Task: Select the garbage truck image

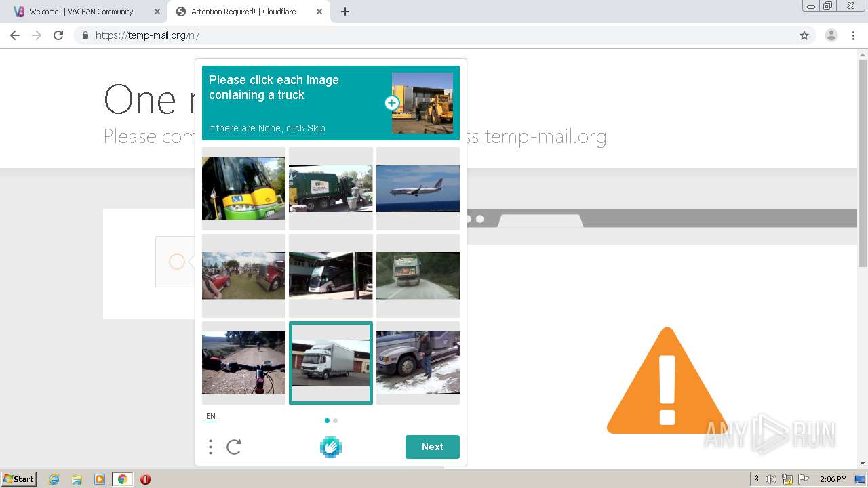Action: point(331,188)
